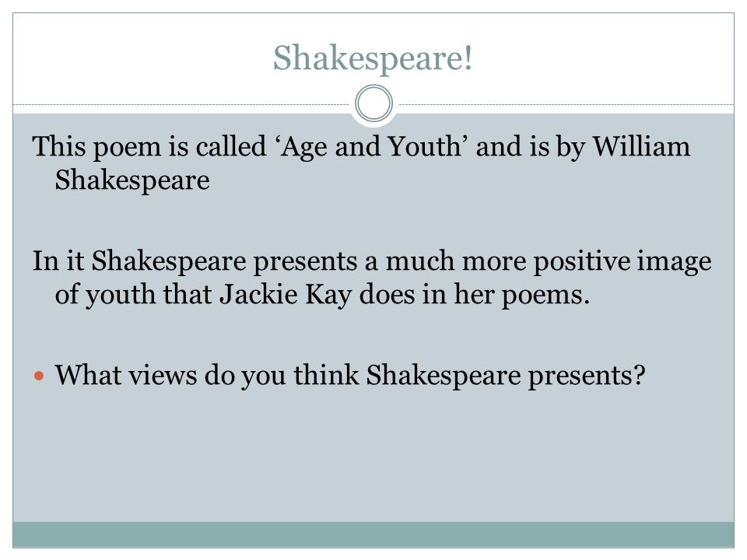Click the phrase 'positive image'
This screenshot has width=747, height=560.
(x=622, y=261)
